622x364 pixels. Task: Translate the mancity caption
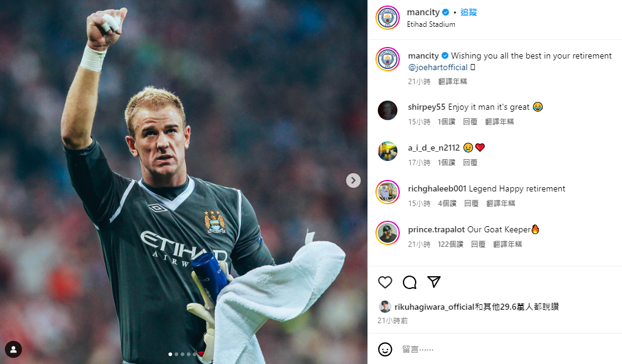tap(453, 82)
